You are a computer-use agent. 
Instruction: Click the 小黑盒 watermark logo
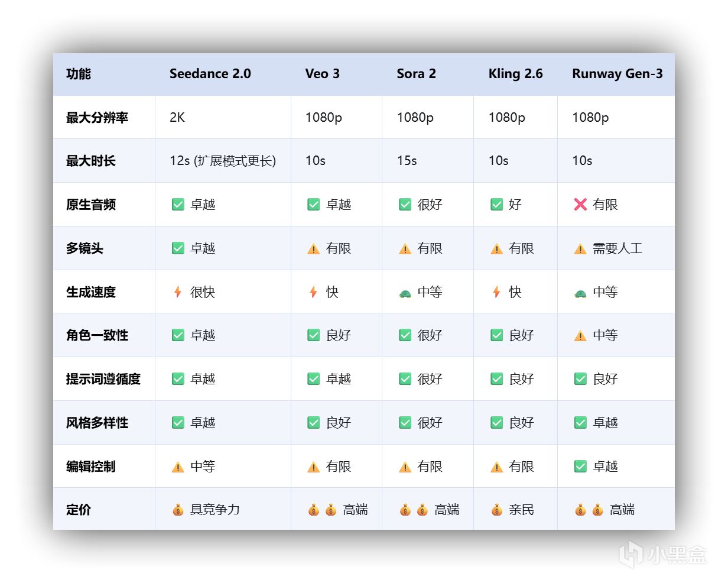pyautogui.click(x=662, y=555)
